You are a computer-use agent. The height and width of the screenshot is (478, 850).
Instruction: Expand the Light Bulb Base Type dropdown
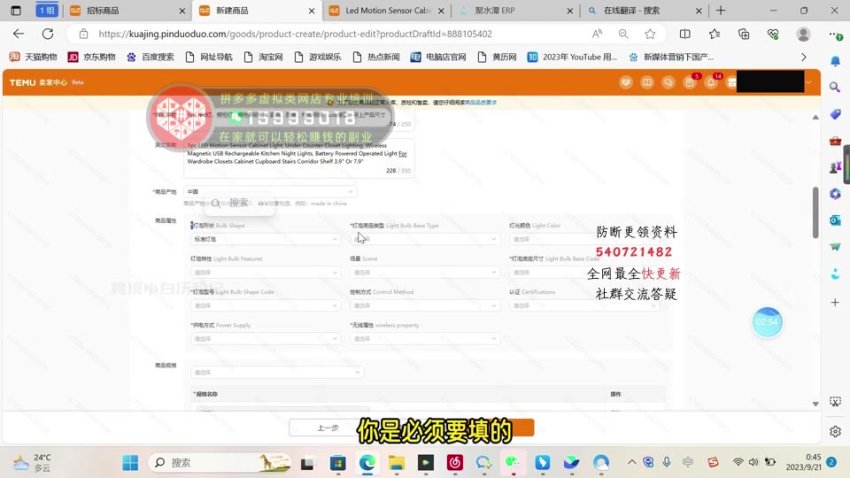pyautogui.click(x=423, y=239)
